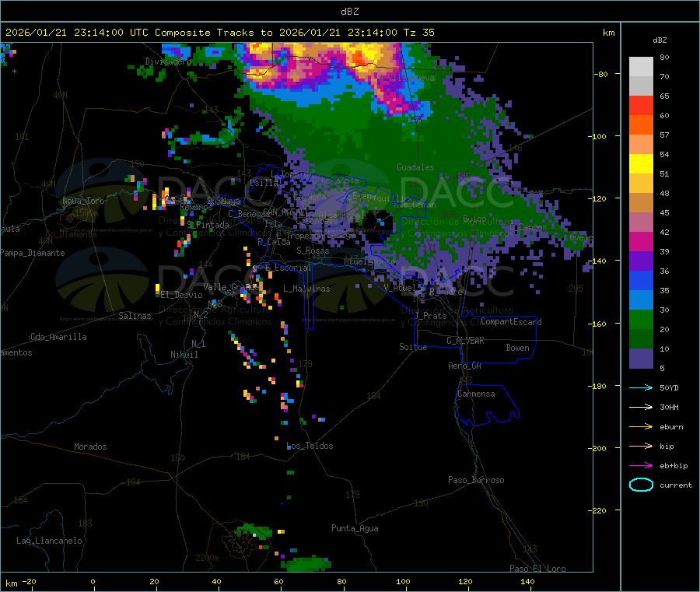The width and height of the screenshot is (700, 592).
Task: Click the '50YD' legend label
Action: coord(669,387)
